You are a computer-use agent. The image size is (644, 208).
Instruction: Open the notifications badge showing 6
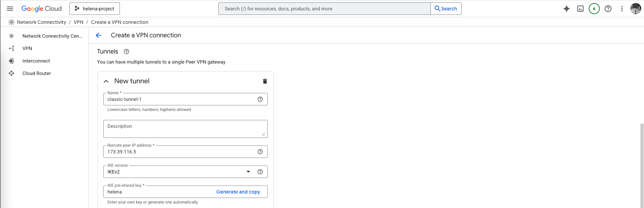(594, 9)
